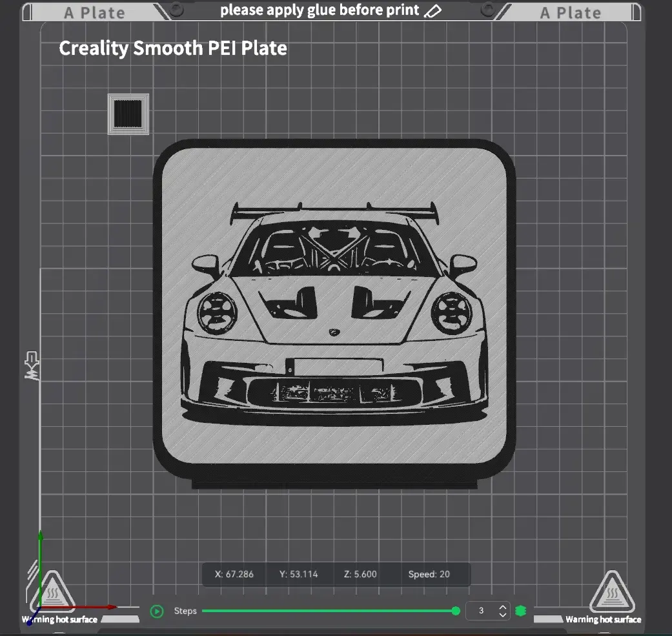This screenshot has width=672, height=636.
Task: Select the Porsche car plaque model
Action: click(x=334, y=313)
